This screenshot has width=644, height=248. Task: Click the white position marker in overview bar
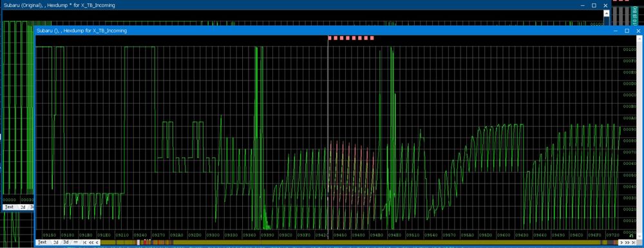(x=138, y=242)
